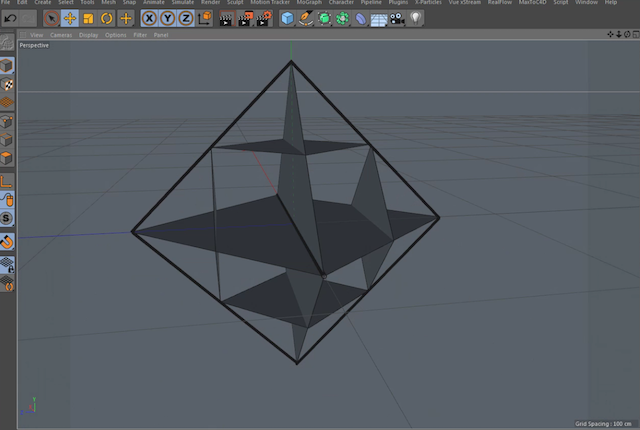
Task: Click the Undo arrow in the toolbar
Action: click(10, 18)
